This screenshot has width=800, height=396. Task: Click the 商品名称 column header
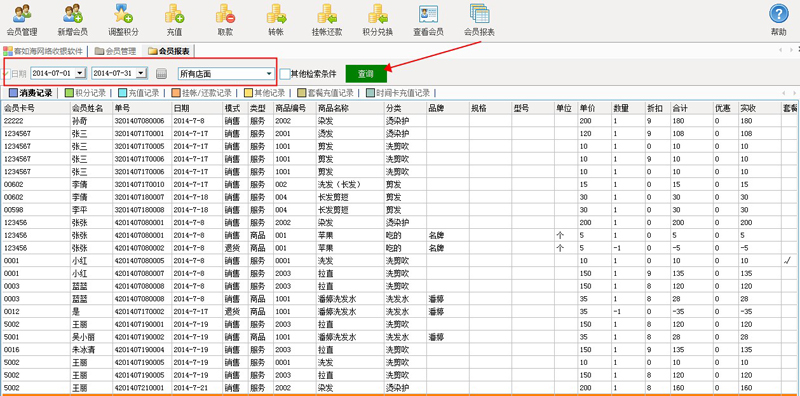349,108
